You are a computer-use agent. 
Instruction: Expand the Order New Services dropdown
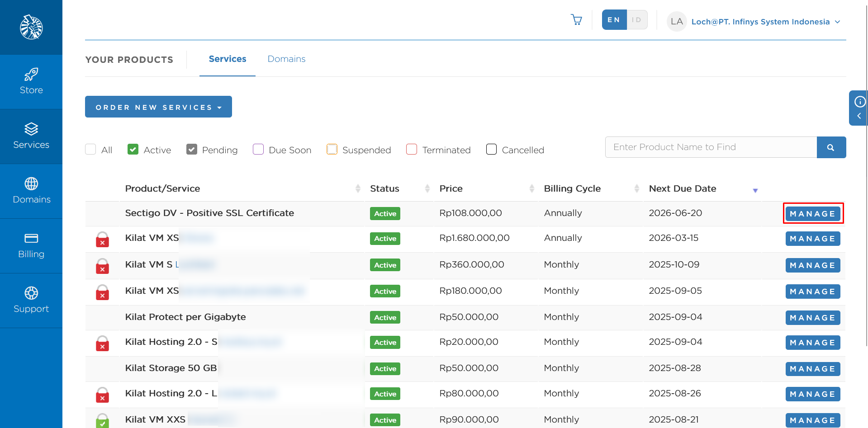(158, 107)
